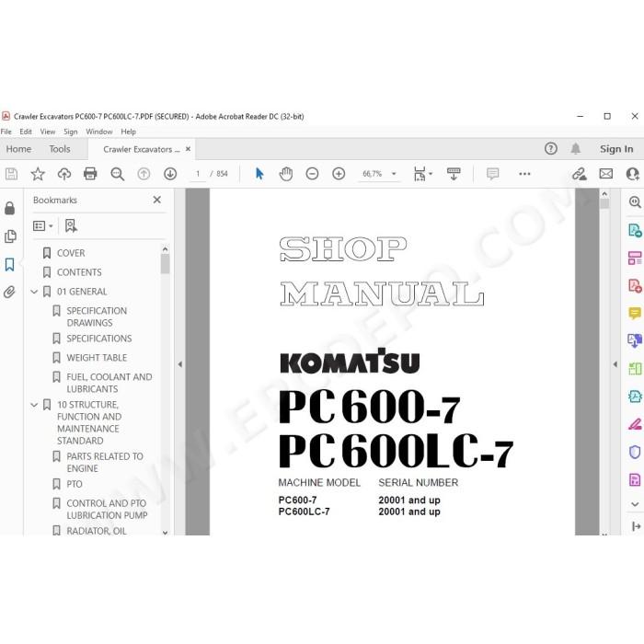Image resolution: width=644 pixels, height=644 pixels.
Task: Select the arrow selection tool
Action: (259, 174)
